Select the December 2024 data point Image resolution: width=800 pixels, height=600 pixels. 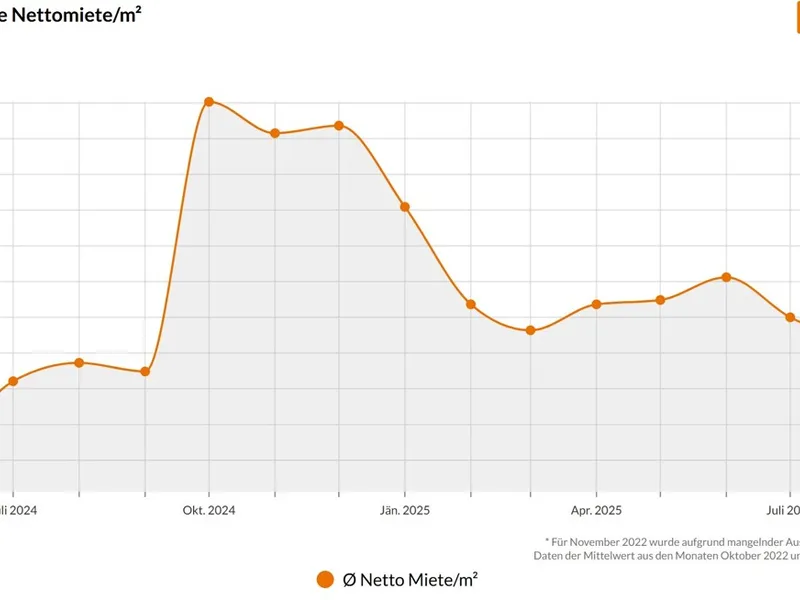[x=339, y=126]
